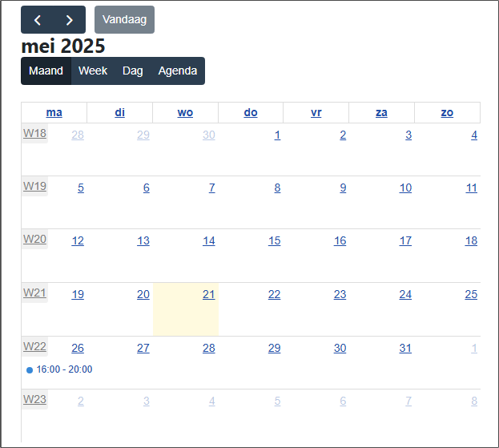Open week W18 link
This screenshot has height=448, width=499.
click(x=34, y=134)
